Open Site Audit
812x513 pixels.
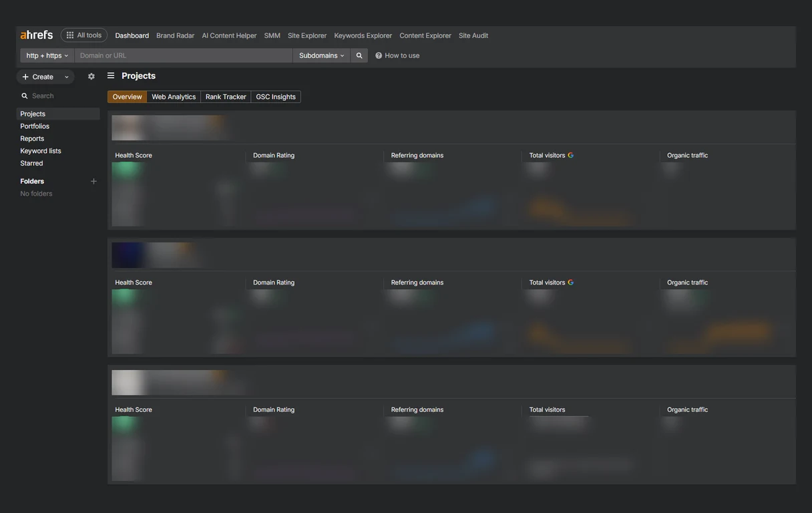point(473,35)
